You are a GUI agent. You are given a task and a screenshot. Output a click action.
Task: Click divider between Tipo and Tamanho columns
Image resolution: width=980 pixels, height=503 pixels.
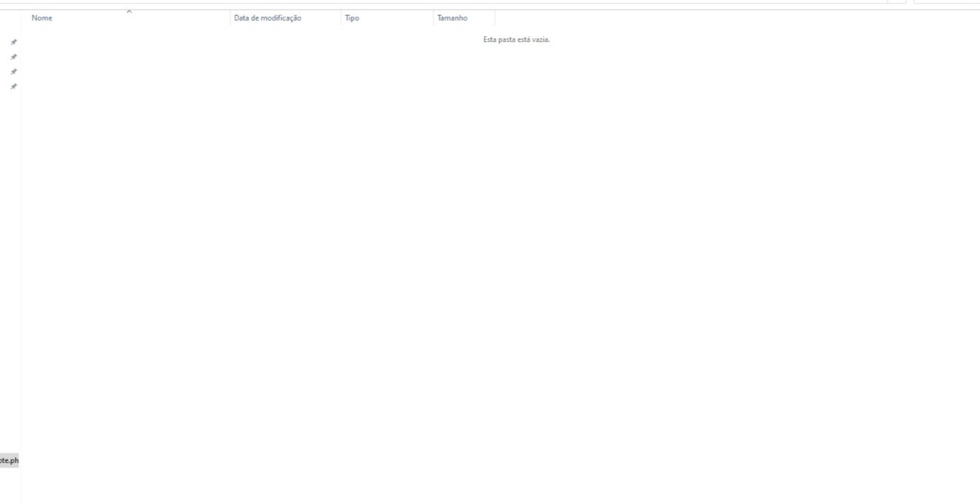point(433,18)
